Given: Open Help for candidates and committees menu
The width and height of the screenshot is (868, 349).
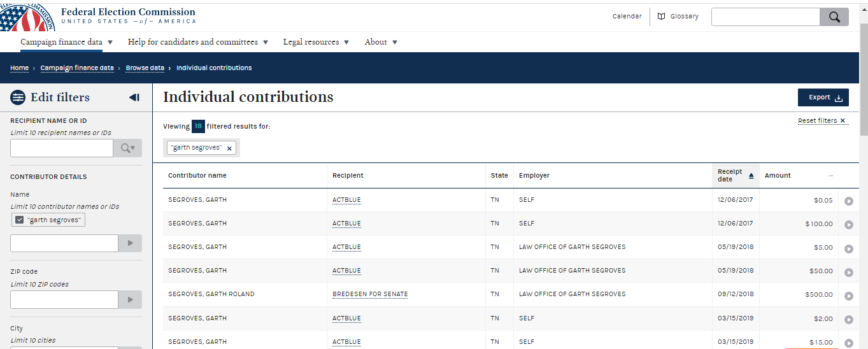Looking at the screenshot, I should point(198,42).
